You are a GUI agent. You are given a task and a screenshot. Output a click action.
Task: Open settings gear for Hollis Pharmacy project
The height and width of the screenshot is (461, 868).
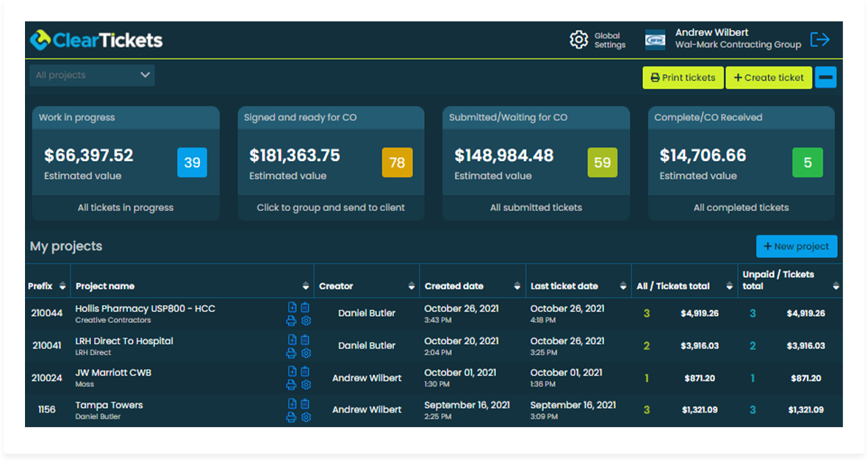pyautogui.click(x=306, y=321)
